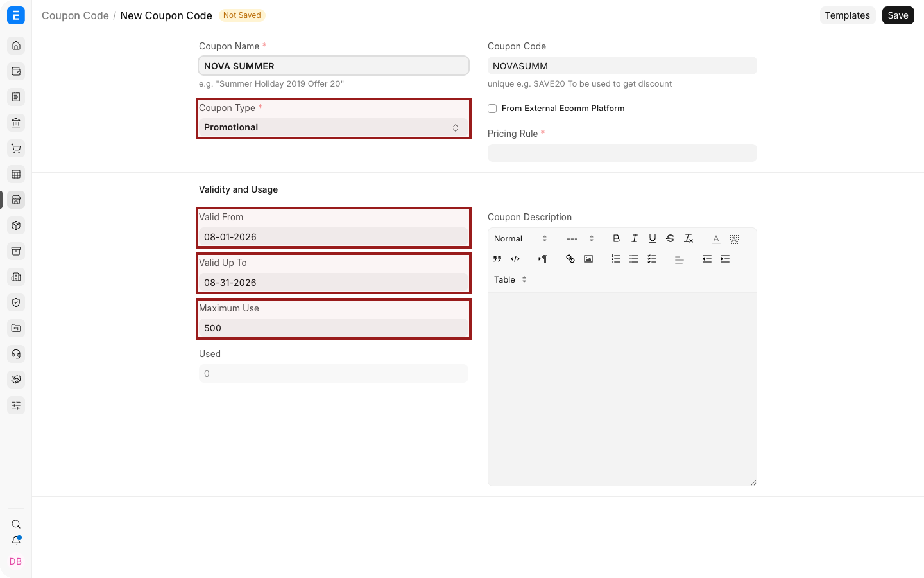
Task: Open the projects folder sidebar icon
Action: pos(16,328)
